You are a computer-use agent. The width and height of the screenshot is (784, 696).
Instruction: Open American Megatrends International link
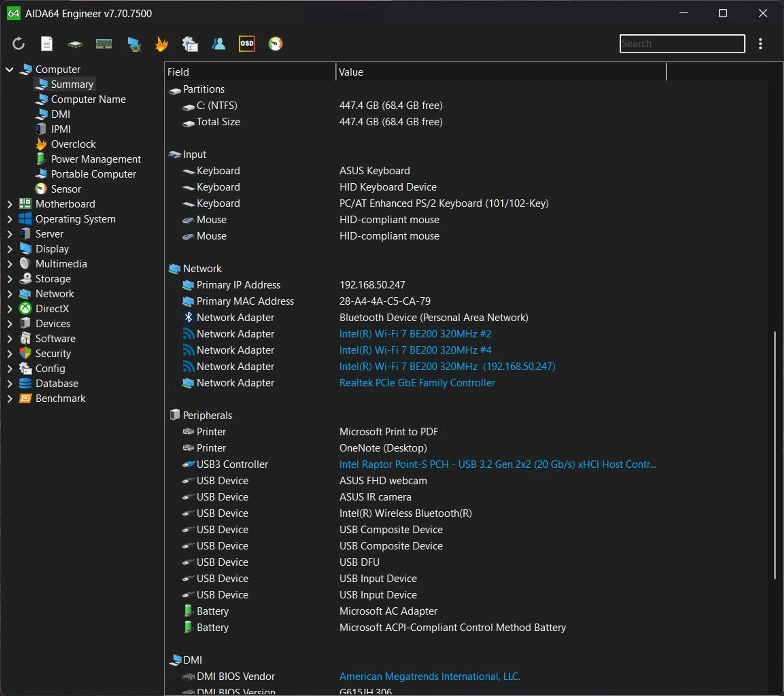pos(430,676)
